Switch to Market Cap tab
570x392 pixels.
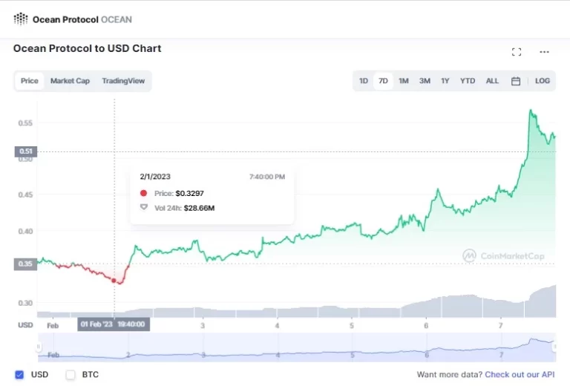70,81
